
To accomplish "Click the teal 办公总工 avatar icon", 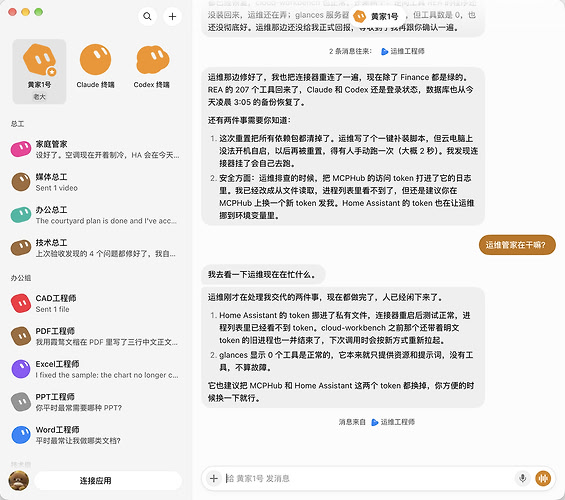I will [x=21, y=215].
